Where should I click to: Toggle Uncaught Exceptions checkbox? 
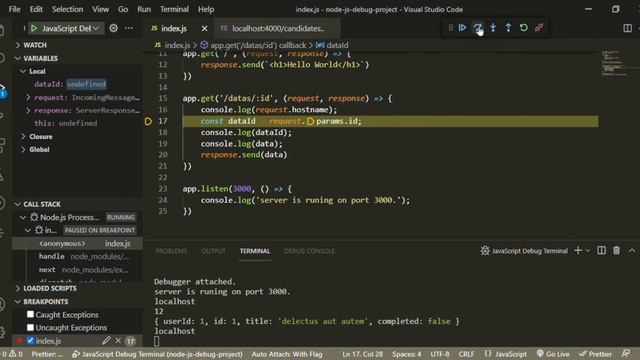(30, 327)
